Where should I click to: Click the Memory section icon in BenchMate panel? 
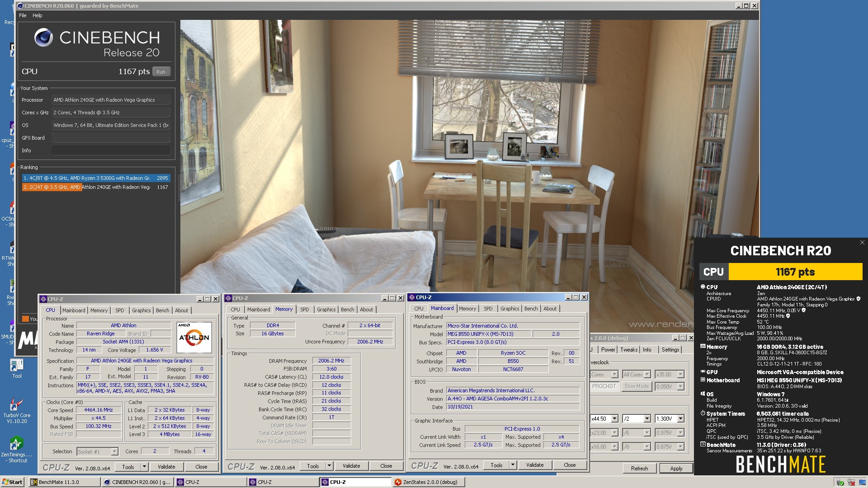703,347
